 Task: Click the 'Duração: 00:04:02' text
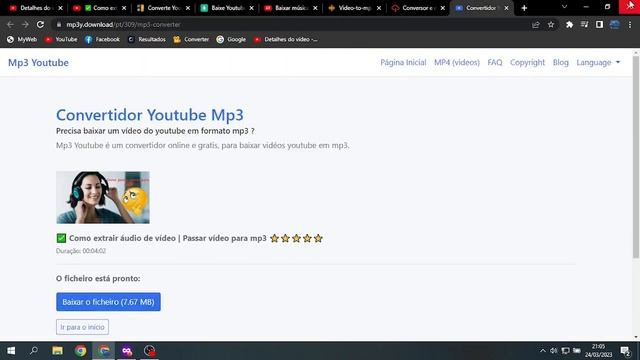[81, 251]
